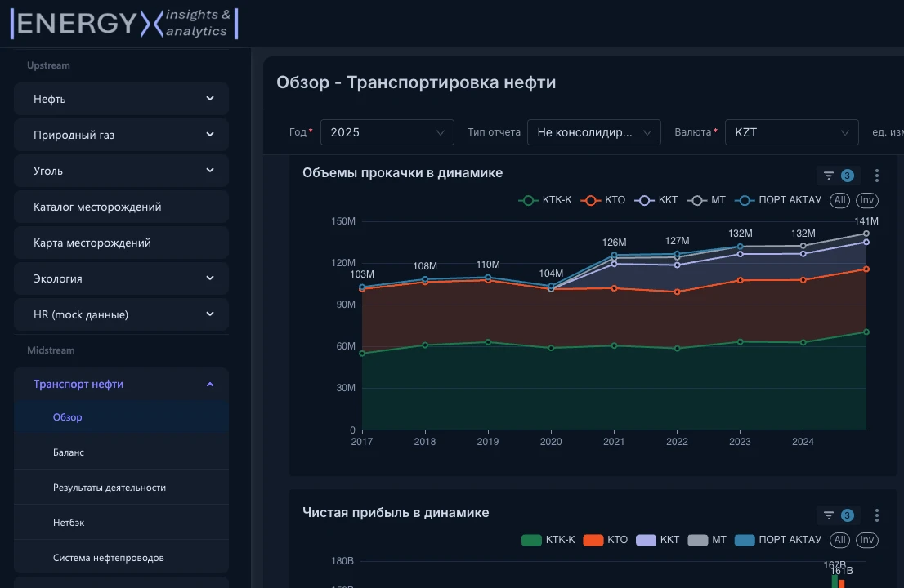This screenshot has height=588, width=904.
Task: Click the 103M data label
Action: point(362,274)
